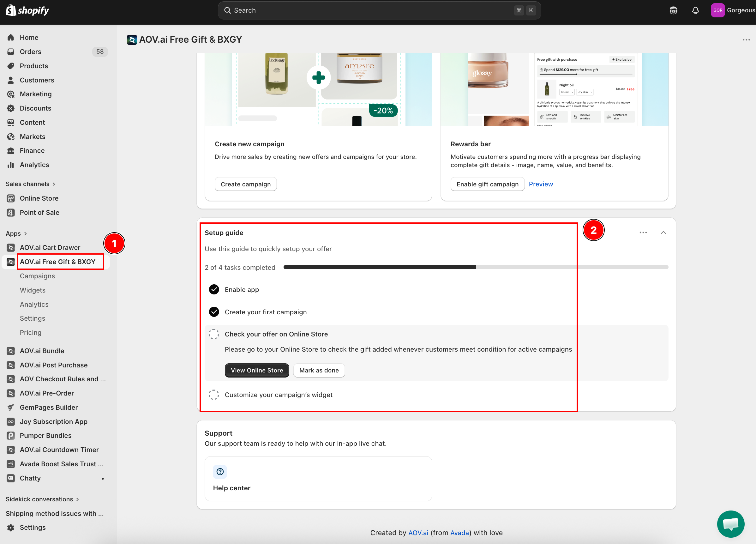Viewport: 756px width, 544px height.
Task: Click the Pumper Bundles app icon
Action: click(x=11, y=436)
